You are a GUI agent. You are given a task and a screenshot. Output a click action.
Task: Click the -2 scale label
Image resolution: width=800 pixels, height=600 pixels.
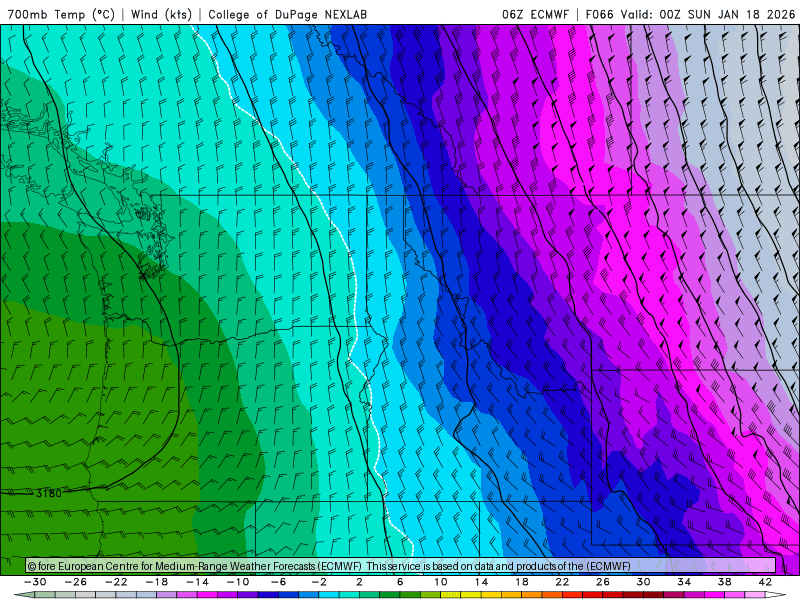(319, 582)
